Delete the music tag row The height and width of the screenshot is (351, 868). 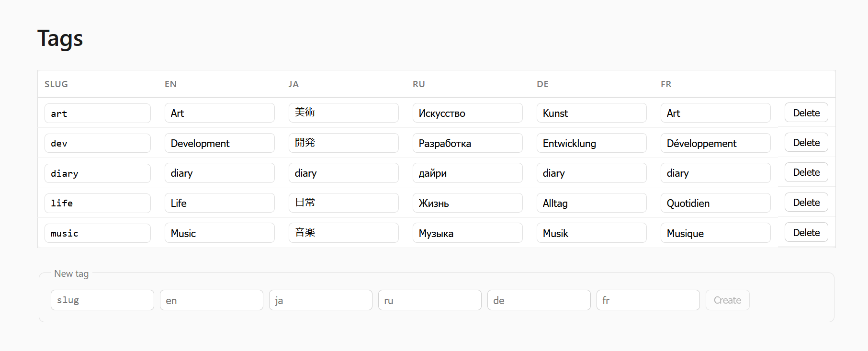[x=806, y=232]
